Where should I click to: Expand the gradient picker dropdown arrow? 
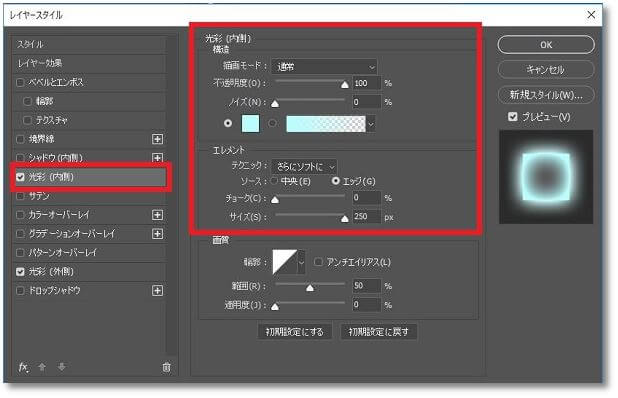pos(370,124)
